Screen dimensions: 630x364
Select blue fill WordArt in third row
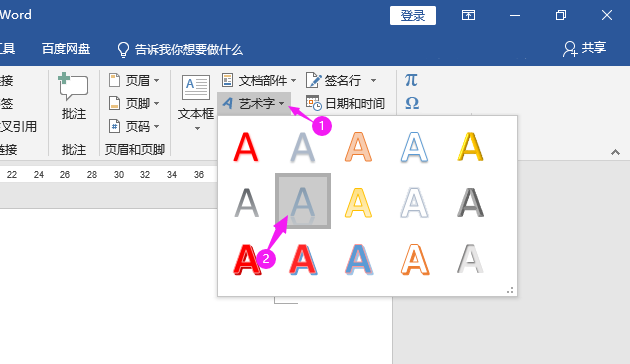[359, 259]
